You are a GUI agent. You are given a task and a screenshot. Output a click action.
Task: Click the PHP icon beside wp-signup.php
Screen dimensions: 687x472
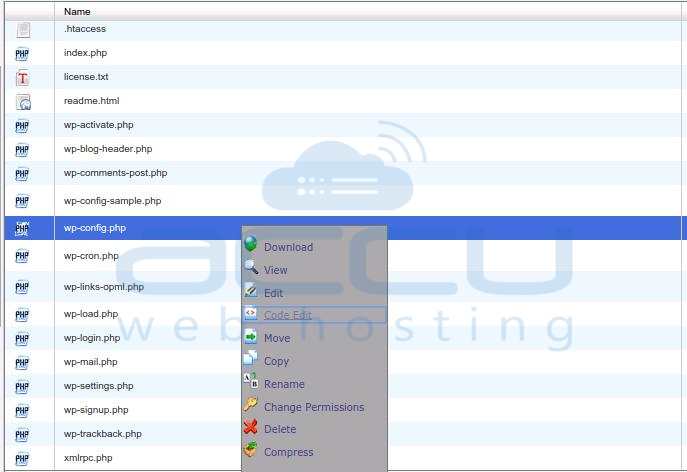pyautogui.click(x=22, y=411)
